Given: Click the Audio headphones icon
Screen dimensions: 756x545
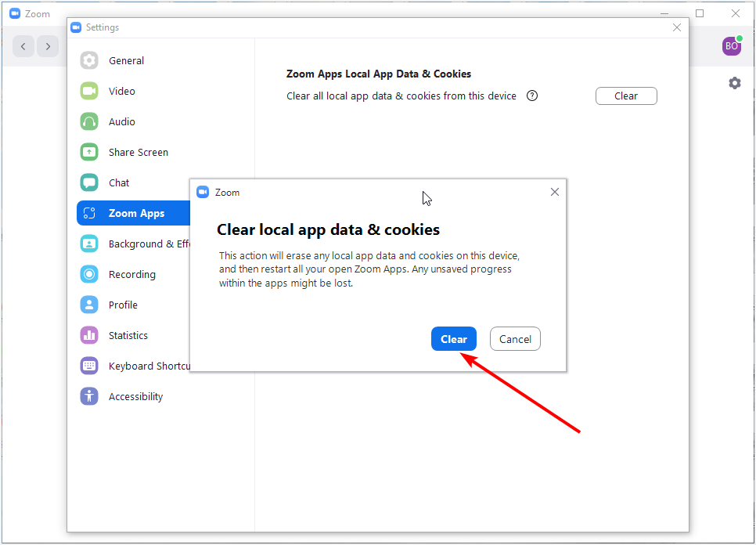Looking at the screenshot, I should coord(89,121).
